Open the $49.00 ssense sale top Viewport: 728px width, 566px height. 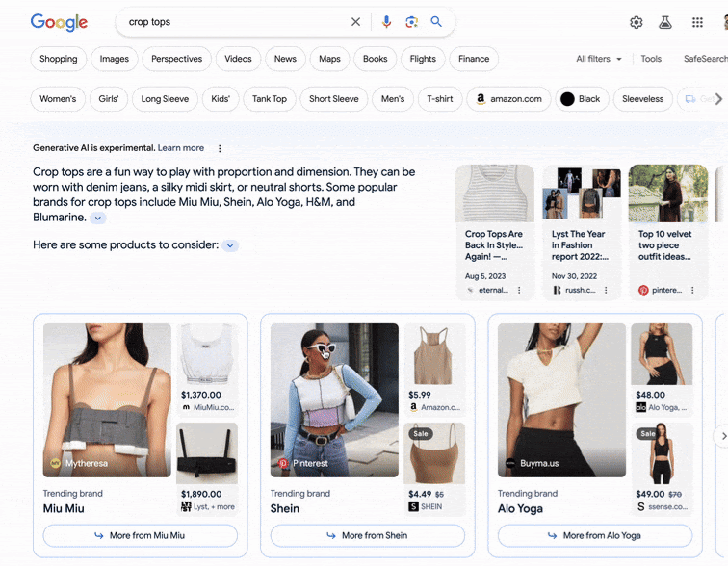tap(663, 468)
